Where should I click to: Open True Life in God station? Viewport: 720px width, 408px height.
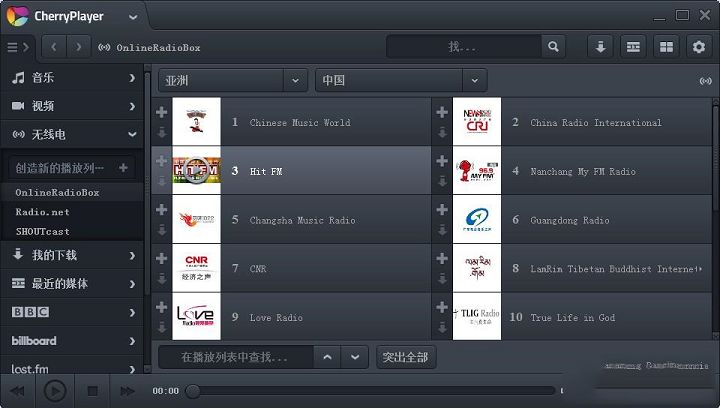(572, 318)
